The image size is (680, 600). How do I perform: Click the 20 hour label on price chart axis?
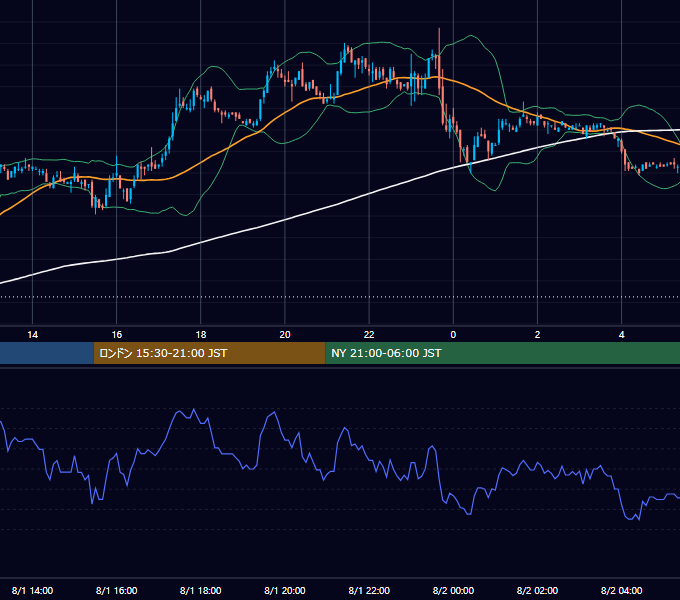coord(285,335)
